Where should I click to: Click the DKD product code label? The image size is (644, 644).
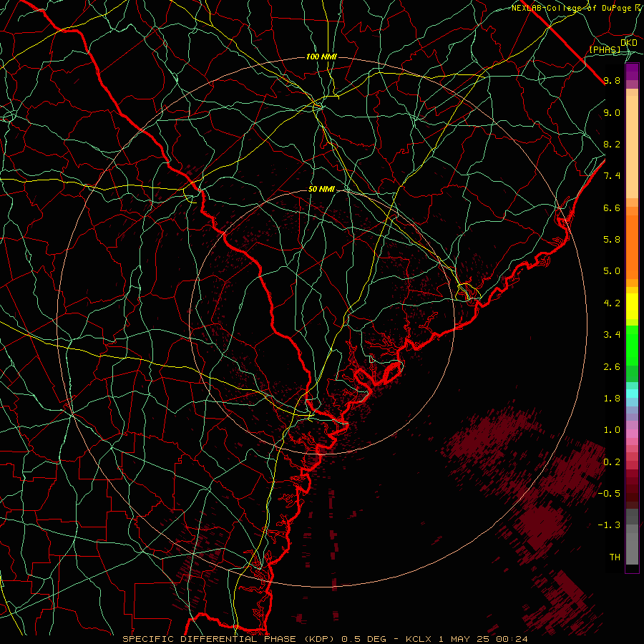(x=628, y=42)
